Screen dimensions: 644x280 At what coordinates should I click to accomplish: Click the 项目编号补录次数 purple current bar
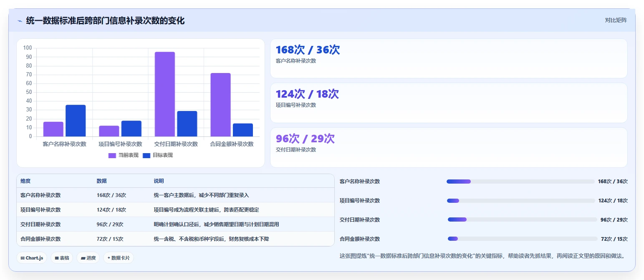[109, 131]
